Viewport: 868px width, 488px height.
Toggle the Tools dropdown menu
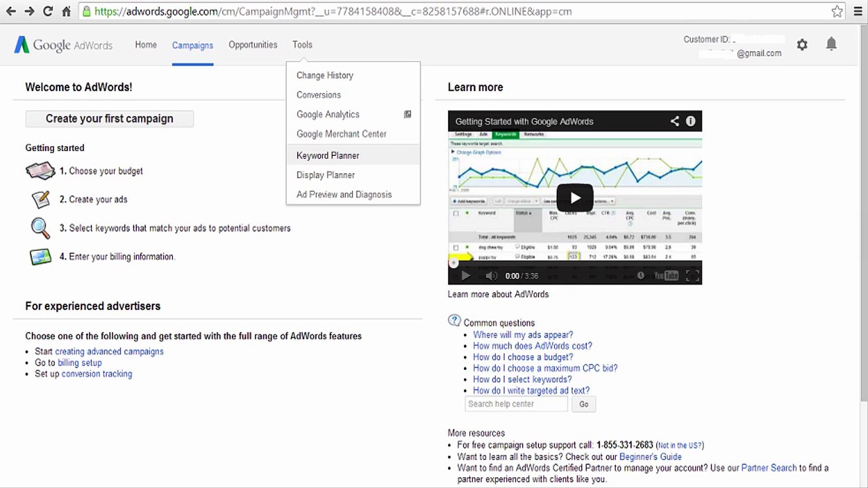302,45
